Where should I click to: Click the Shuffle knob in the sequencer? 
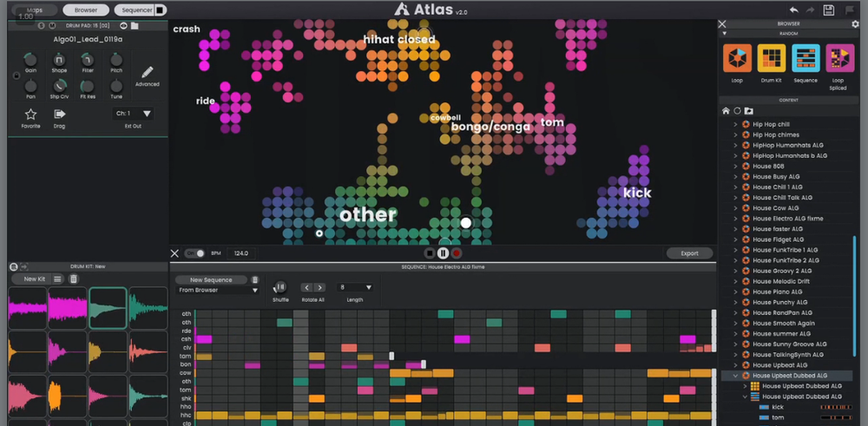coord(280,287)
